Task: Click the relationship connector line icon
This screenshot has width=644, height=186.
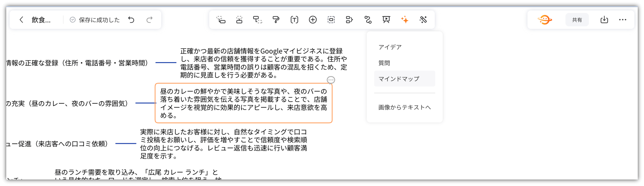Action: 368,20
